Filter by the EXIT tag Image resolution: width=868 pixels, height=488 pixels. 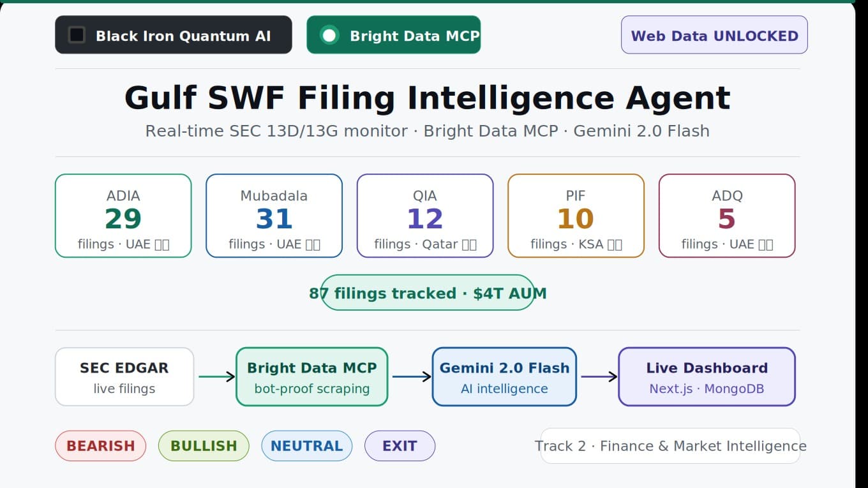tap(400, 446)
